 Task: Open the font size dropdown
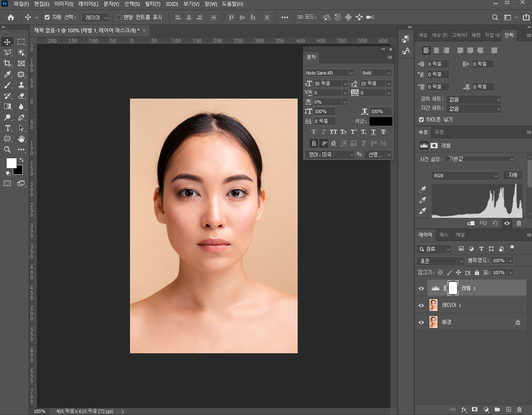(344, 84)
